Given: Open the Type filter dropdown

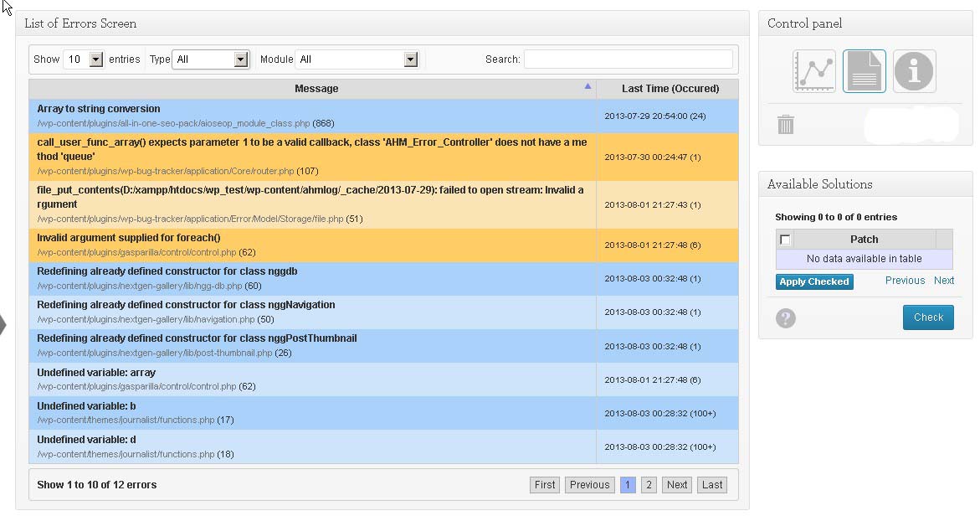Looking at the screenshot, I should click(x=211, y=59).
